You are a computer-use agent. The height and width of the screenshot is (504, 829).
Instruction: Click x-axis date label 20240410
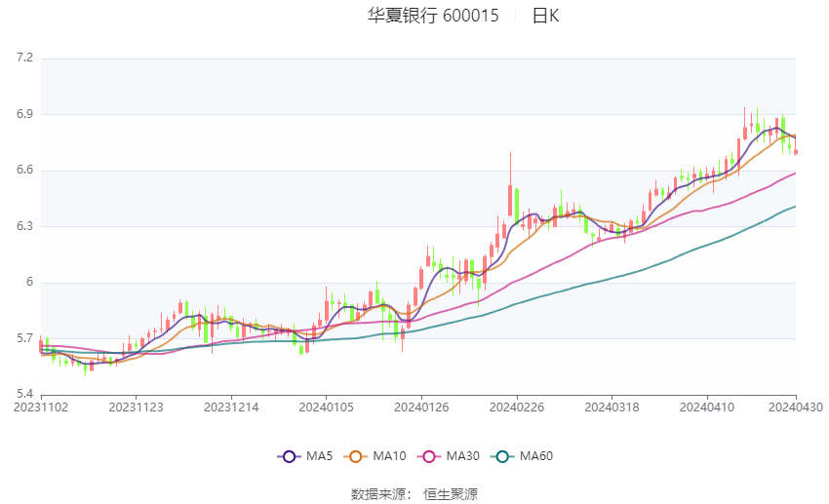(x=707, y=407)
